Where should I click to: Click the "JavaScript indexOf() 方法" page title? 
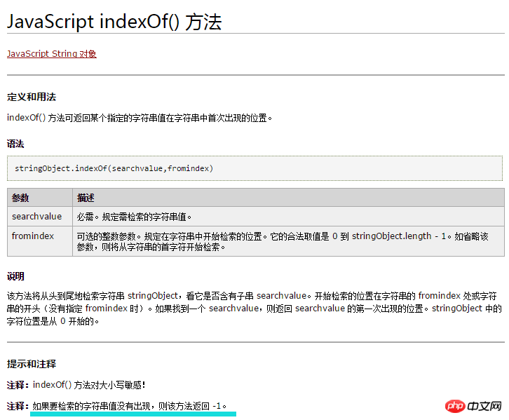click(x=114, y=22)
